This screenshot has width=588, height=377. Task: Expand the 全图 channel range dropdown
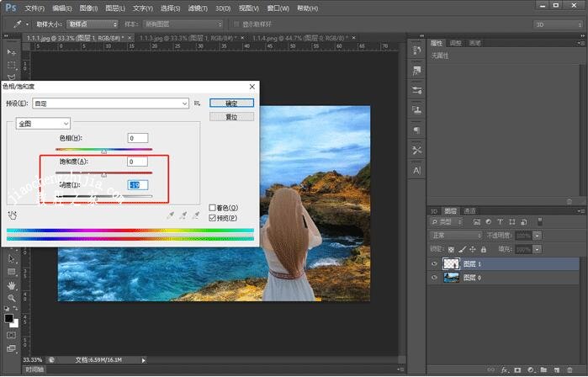point(42,124)
